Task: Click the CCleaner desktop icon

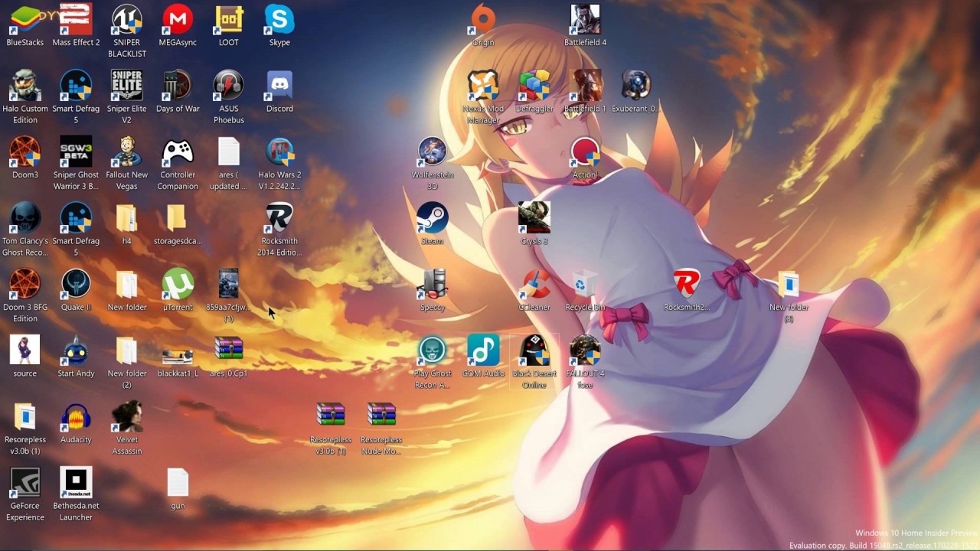Action: click(x=534, y=285)
